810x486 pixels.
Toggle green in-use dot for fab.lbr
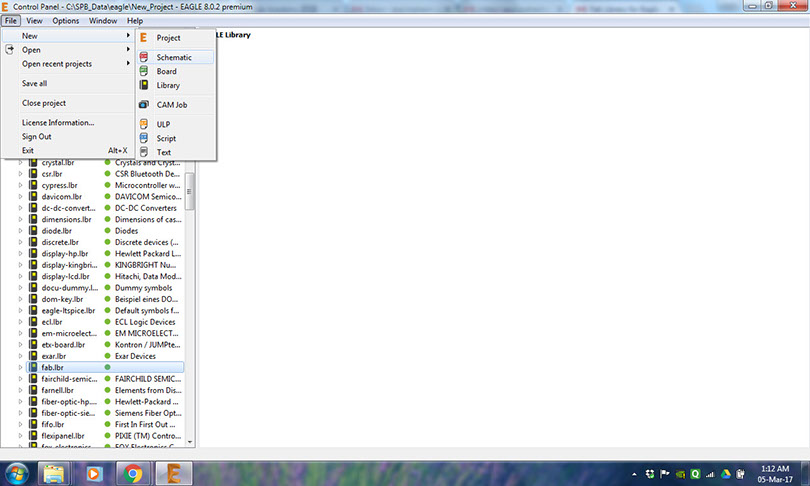pos(107,367)
